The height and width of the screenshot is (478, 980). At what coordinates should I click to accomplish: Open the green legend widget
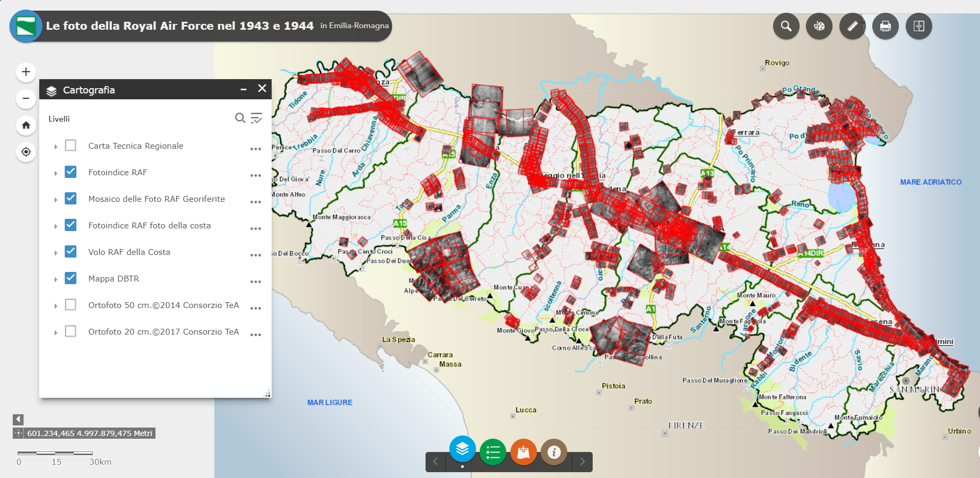[x=493, y=452]
